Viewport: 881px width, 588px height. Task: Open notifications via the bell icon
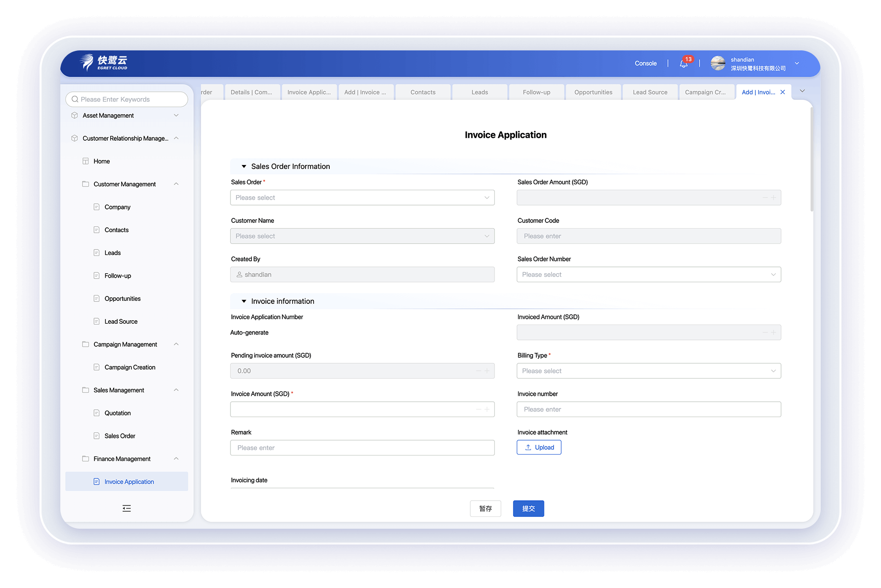pos(684,63)
